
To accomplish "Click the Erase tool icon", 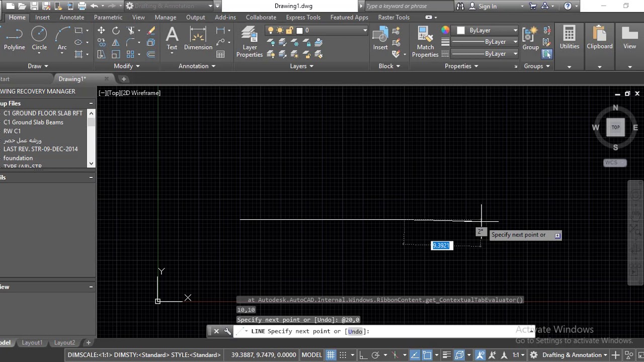I will coord(151,31).
